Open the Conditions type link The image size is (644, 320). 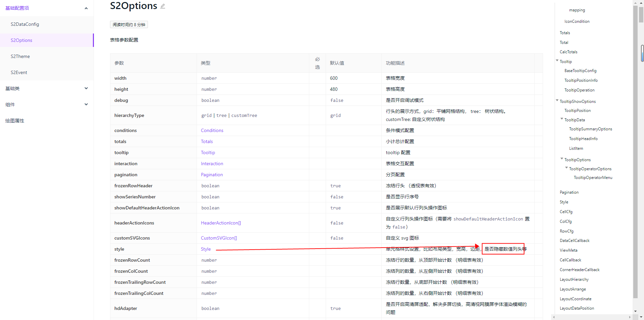pos(212,130)
